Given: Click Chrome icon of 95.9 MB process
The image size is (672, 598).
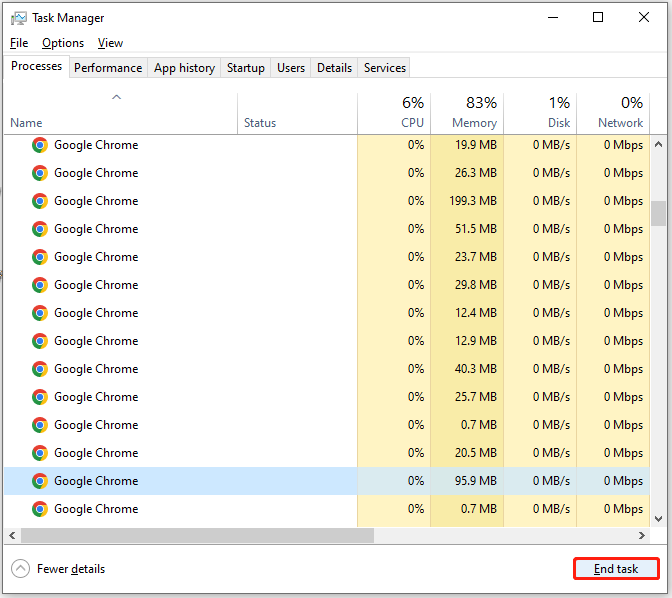Looking at the screenshot, I should (40, 481).
